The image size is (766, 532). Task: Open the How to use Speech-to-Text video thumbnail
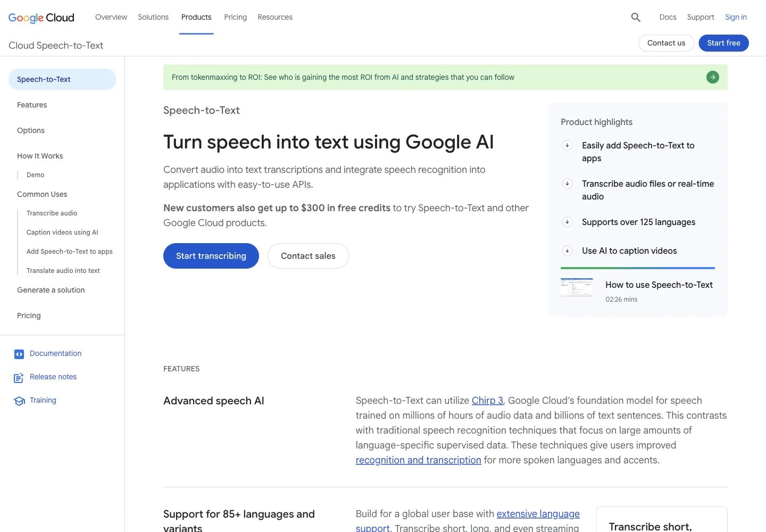pyautogui.click(x=577, y=287)
